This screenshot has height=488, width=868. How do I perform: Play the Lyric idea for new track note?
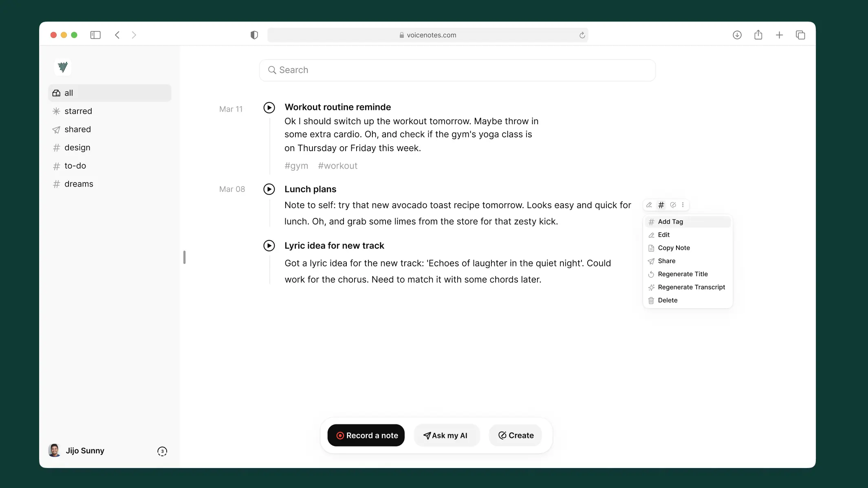(269, 246)
